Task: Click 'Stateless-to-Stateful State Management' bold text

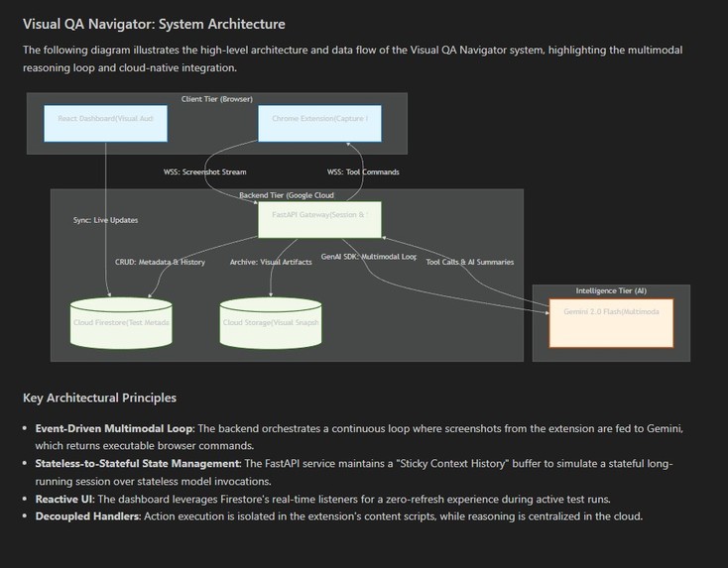Action: coord(138,464)
